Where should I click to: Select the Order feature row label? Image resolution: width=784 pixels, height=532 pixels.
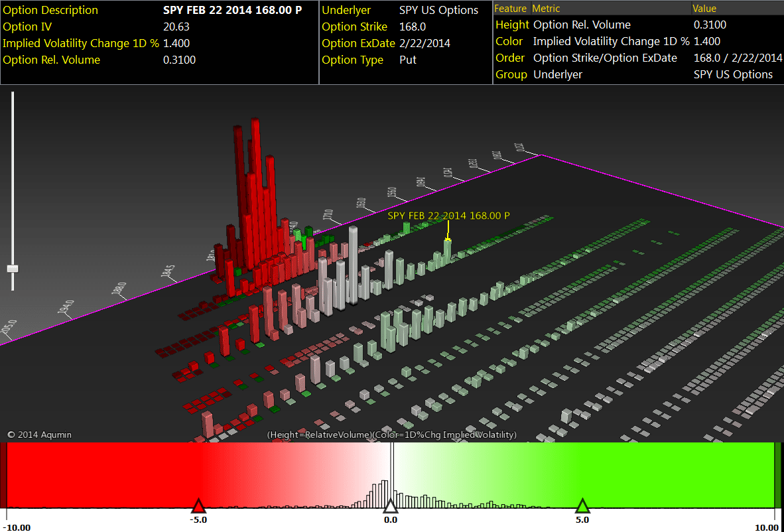(x=510, y=58)
